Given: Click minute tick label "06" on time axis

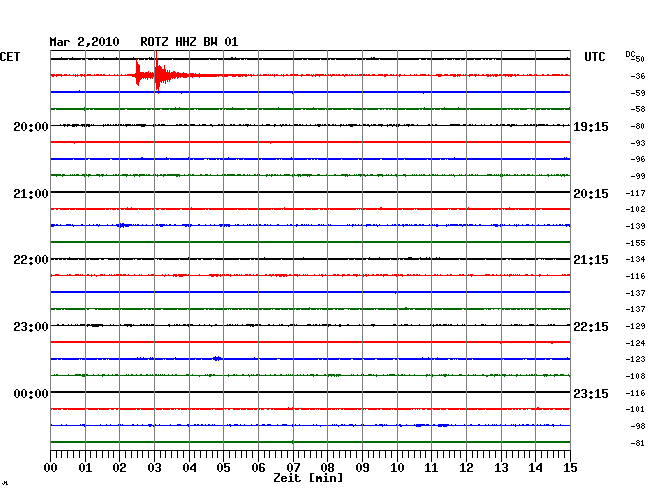Looking at the screenshot, I should (x=258, y=468).
